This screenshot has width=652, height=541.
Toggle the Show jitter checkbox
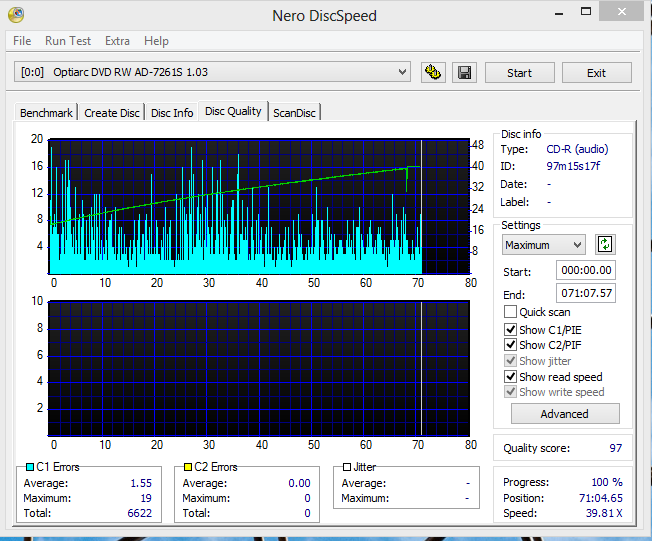(510, 360)
